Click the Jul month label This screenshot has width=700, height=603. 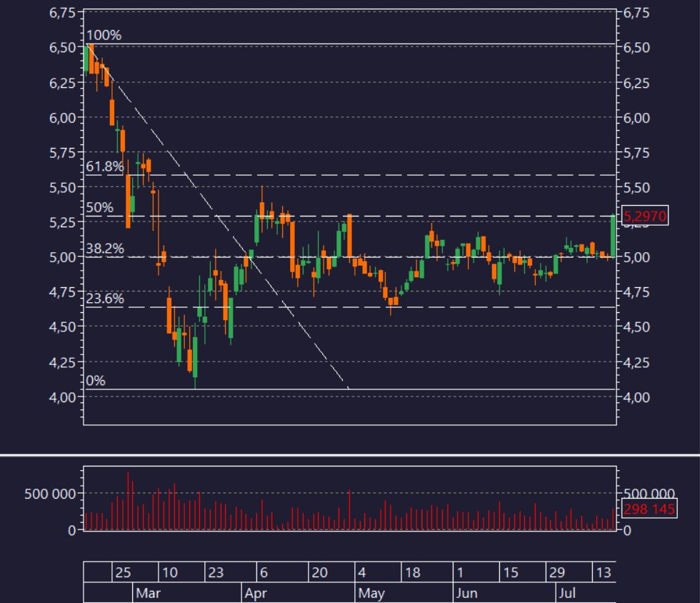(x=567, y=593)
